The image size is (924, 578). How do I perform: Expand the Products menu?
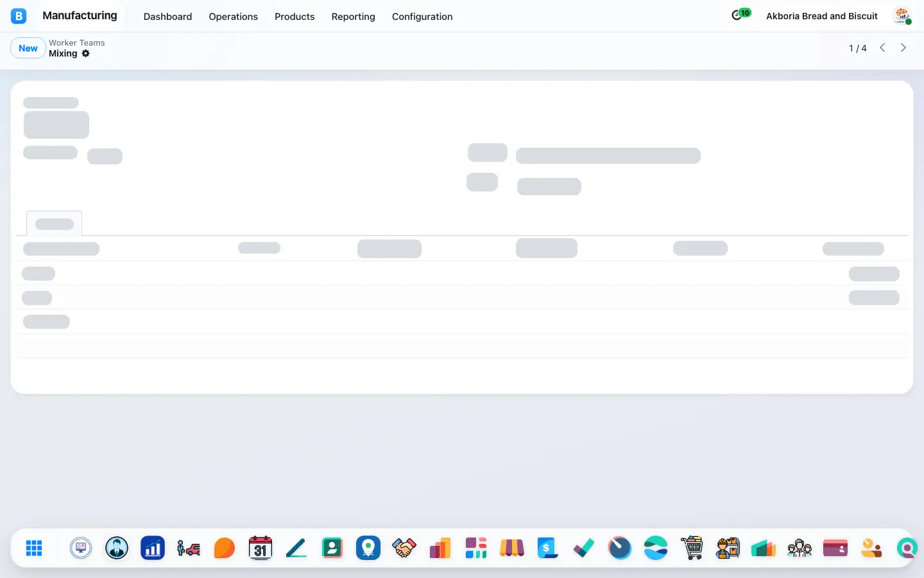(x=295, y=17)
